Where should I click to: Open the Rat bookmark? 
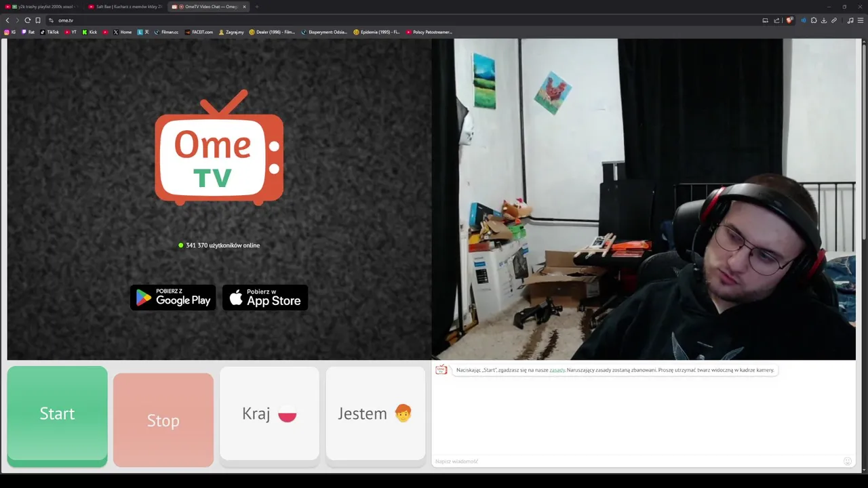(28, 32)
